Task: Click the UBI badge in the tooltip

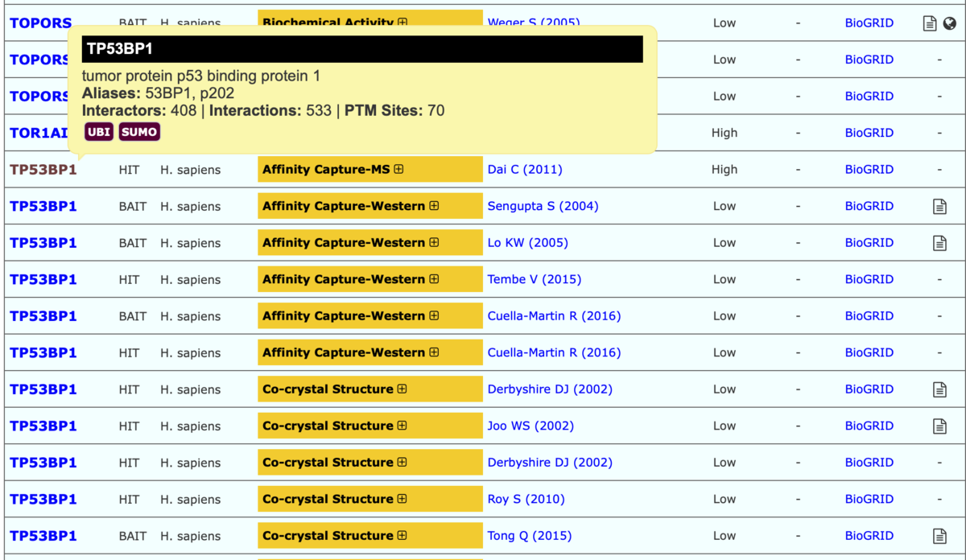Action: pos(99,132)
